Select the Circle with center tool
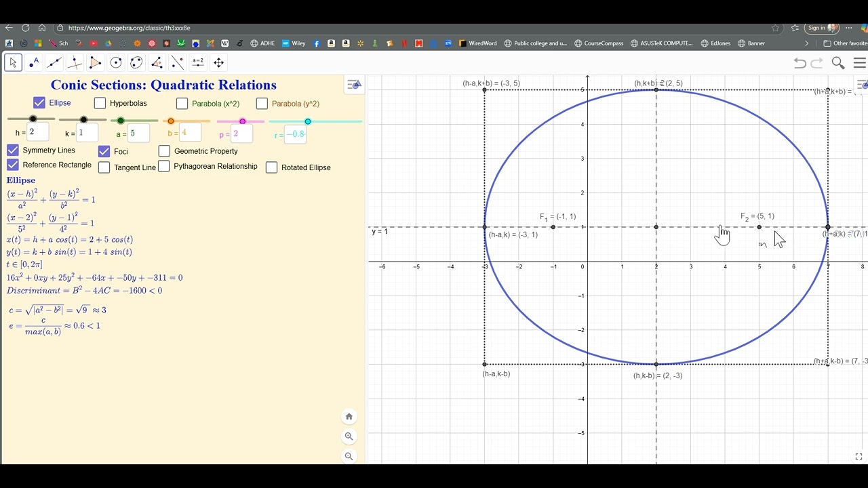 pyautogui.click(x=116, y=63)
